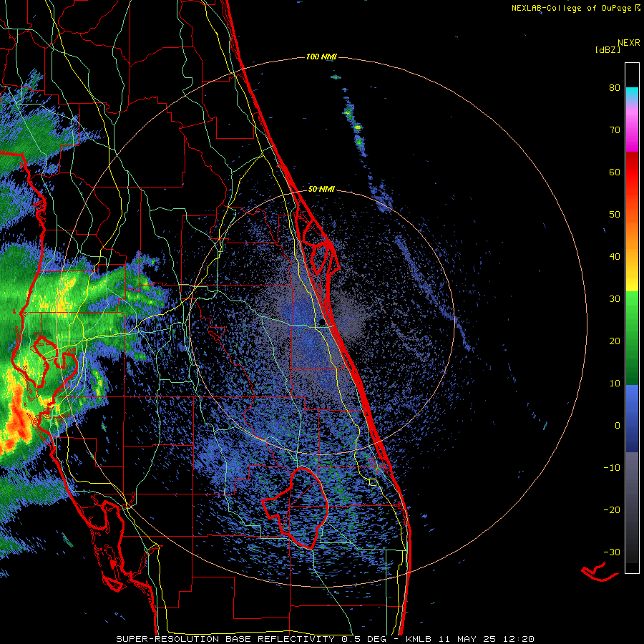Click the KMLB 11 MAY 25 12:20 timestamp
Screen dimensions: 644x644
pos(470,639)
